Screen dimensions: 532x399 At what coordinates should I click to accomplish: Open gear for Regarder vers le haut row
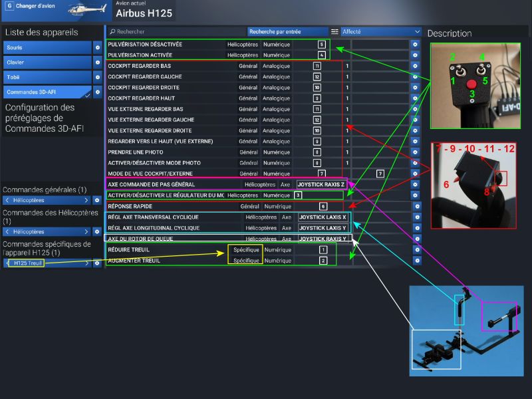tap(415, 141)
